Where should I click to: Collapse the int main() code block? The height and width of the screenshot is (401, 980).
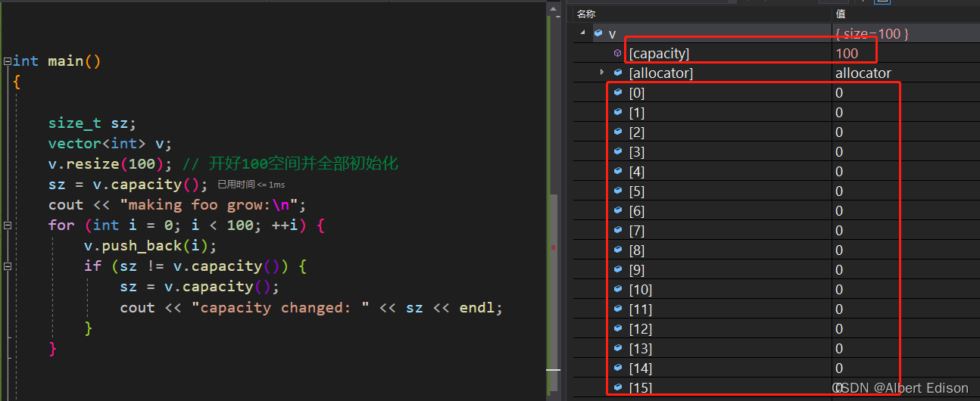[x=7, y=61]
